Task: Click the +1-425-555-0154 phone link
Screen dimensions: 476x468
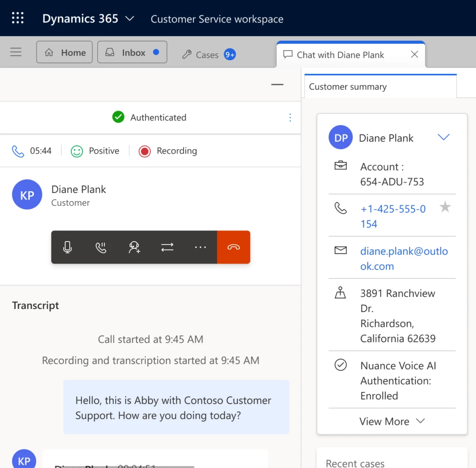Action: 393,216
